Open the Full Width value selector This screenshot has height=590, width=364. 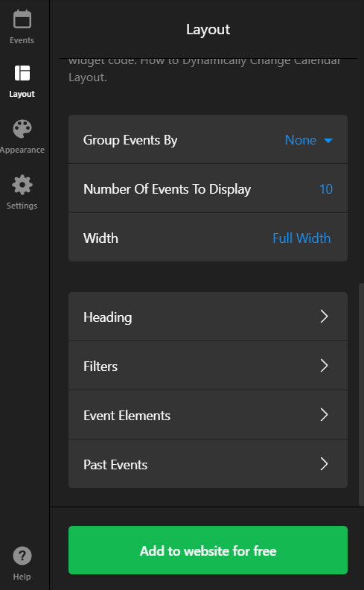point(301,238)
